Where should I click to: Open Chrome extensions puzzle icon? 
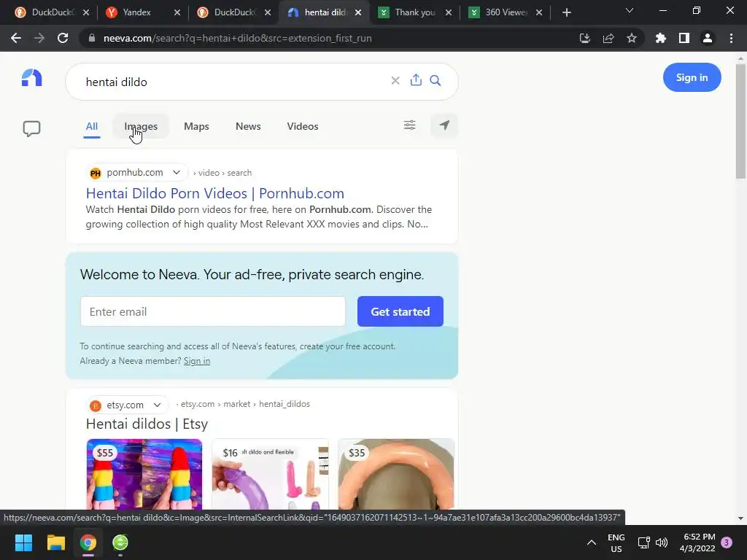(x=661, y=38)
